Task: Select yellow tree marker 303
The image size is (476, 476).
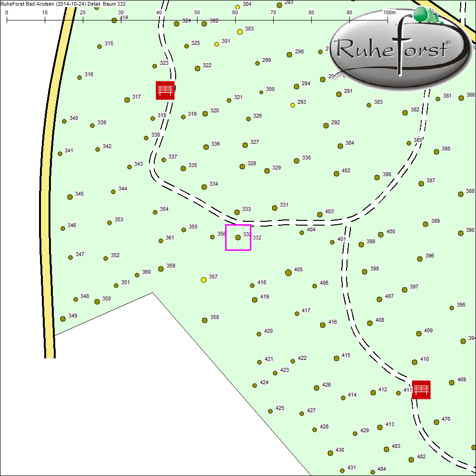Action: pyautogui.click(x=240, y=31)
